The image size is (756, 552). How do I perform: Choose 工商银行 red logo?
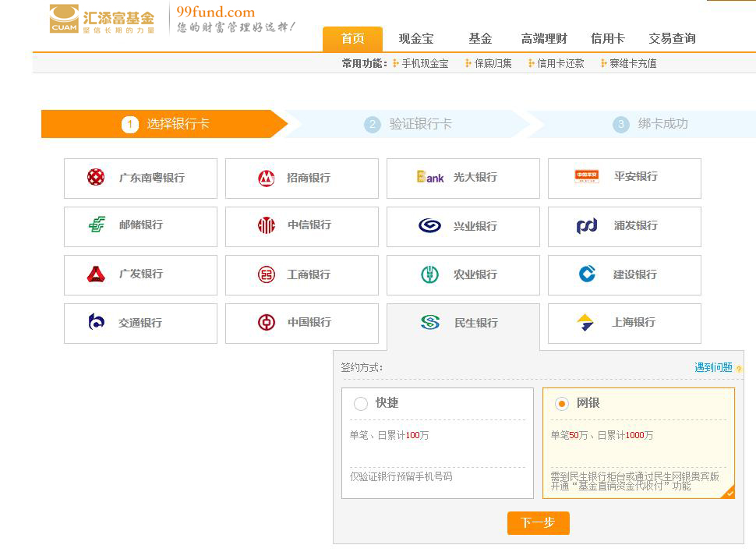[267, 274]
